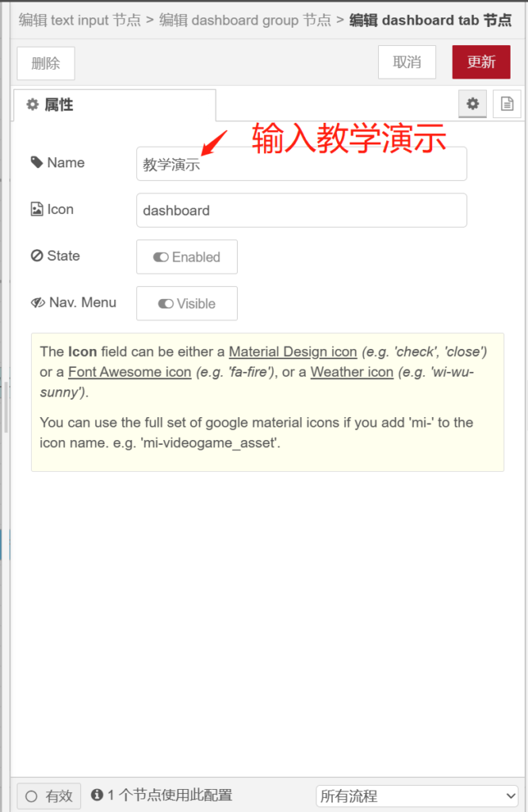Click the Name field containing 教学演示

[301, 164]
